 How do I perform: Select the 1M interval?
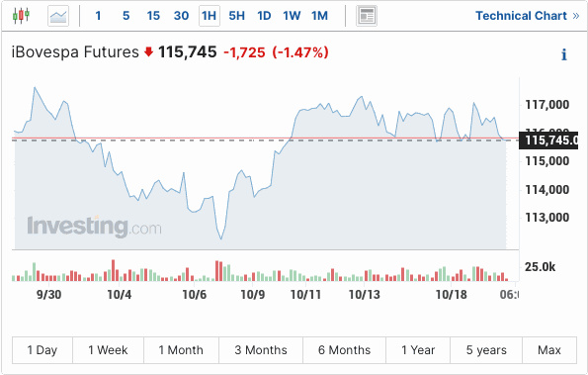(319, 16)
